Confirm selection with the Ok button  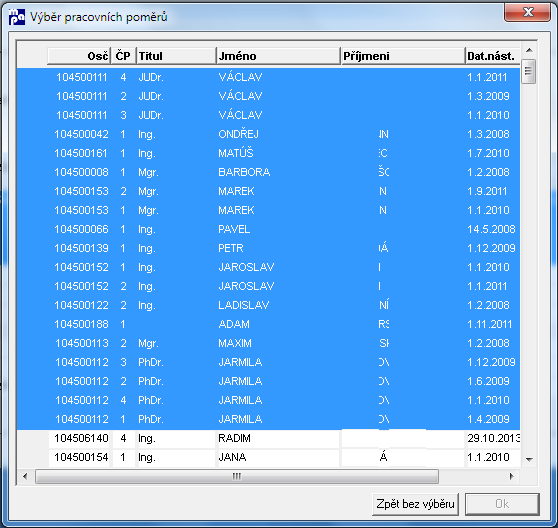coord(502,504)
